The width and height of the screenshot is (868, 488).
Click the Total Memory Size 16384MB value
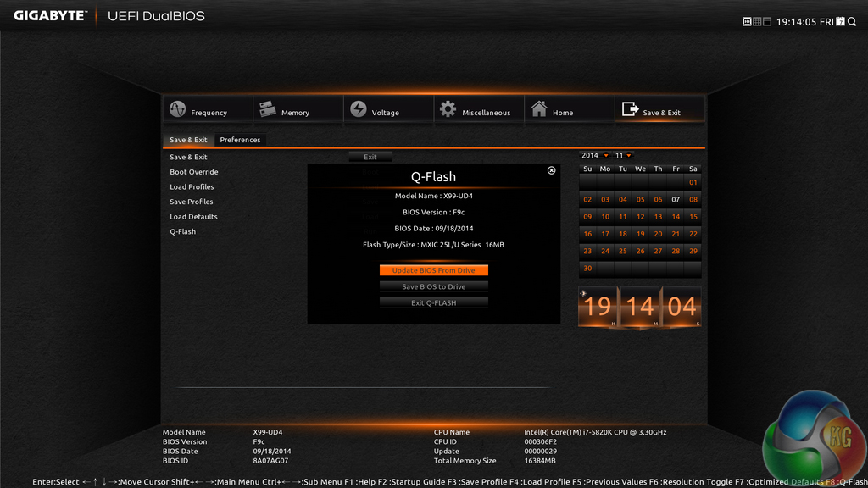coord(540,460)
